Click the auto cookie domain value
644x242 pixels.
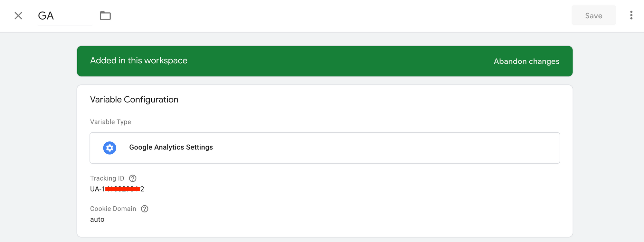click(97, 220)
